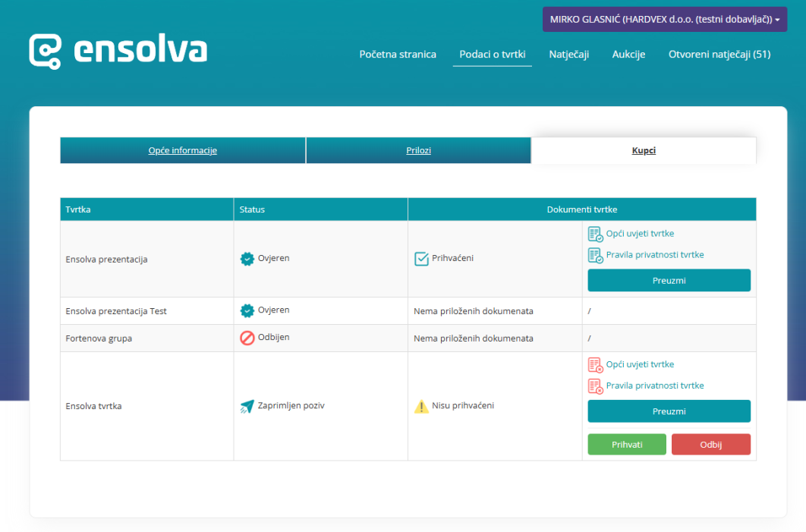Click the Ensolva logo icon
Viewport: 806px width, 532px height.
click(x=45, y=51)
